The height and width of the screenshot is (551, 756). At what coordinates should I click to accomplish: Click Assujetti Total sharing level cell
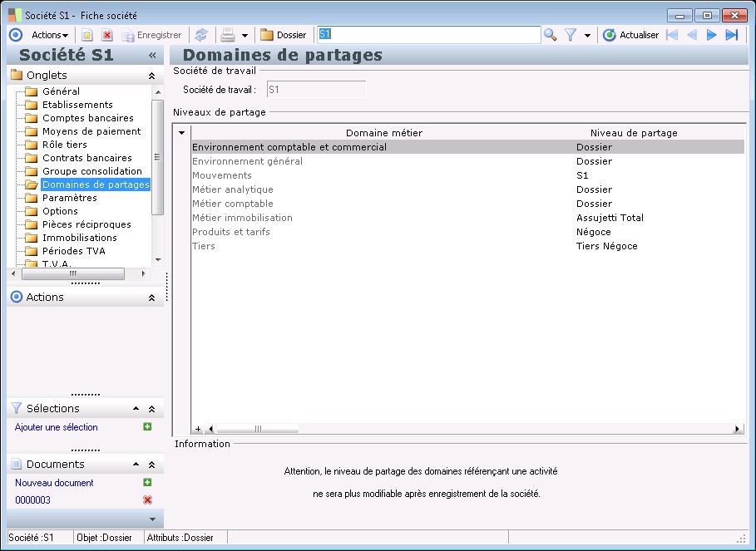coord(610,218)
